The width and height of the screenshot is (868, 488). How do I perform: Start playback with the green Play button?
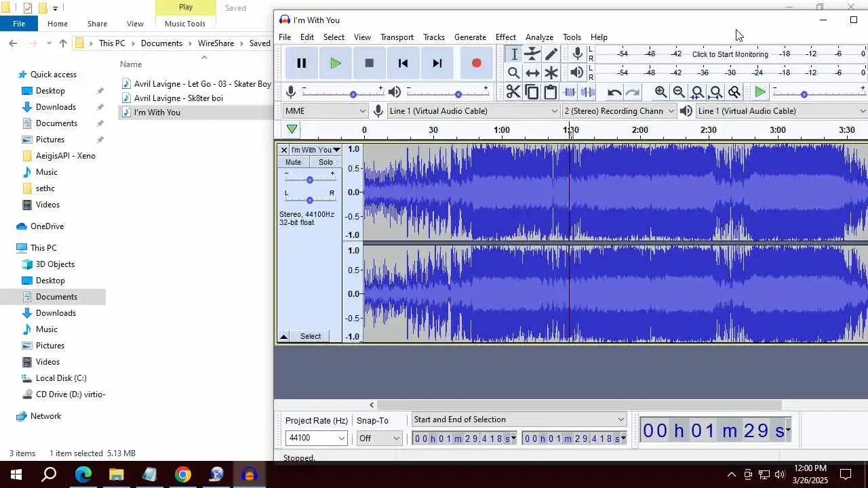(x=335, y=63)
